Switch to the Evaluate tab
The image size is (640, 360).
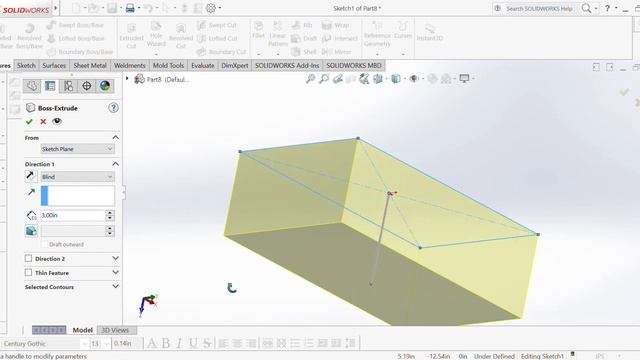point(202,65)
